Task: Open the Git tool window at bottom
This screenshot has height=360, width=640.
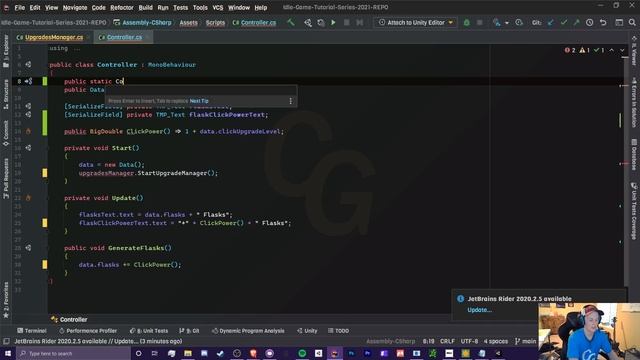Action: tap(189, 331)
